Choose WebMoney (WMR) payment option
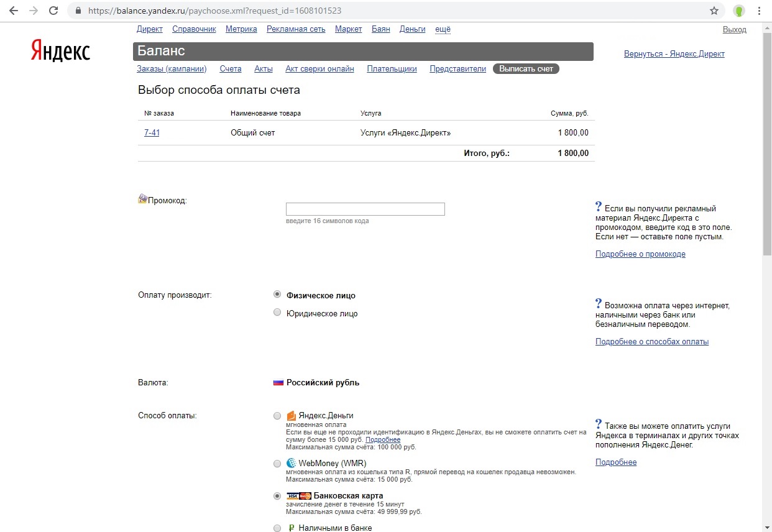The width and height of the screenshot is (772, 532). click(x=277, y=463)
